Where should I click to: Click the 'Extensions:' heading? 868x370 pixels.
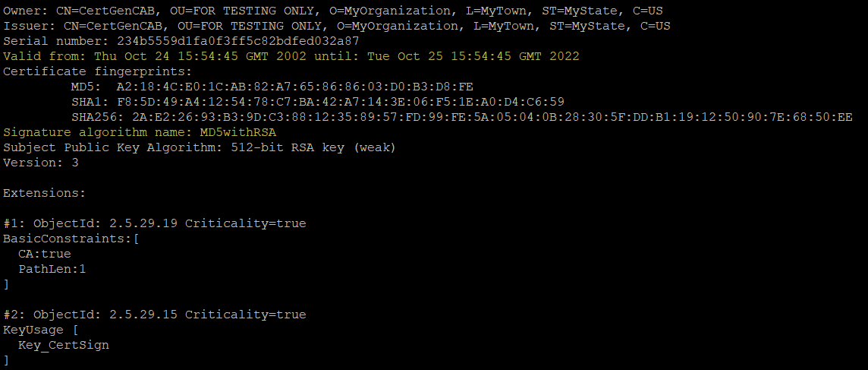[x=45, y=193]
